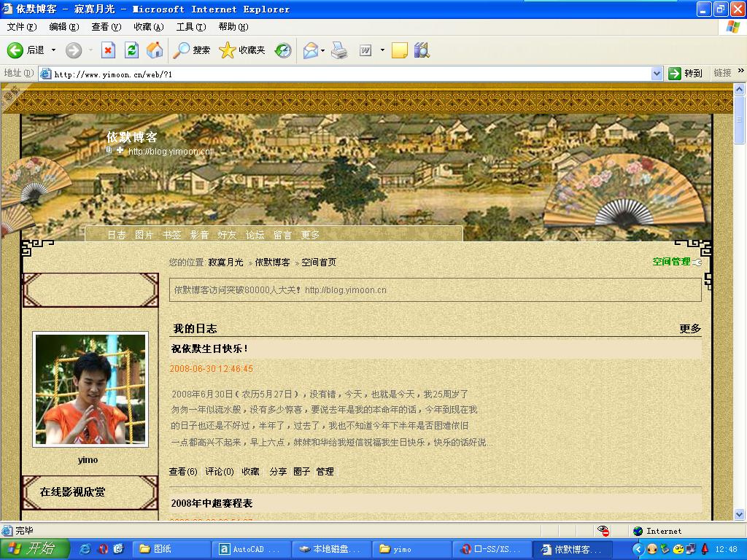Open the History clock icon in toolbar
This screenshot has width=747, height=560.
pyautogui.click(x=283, y=50)
